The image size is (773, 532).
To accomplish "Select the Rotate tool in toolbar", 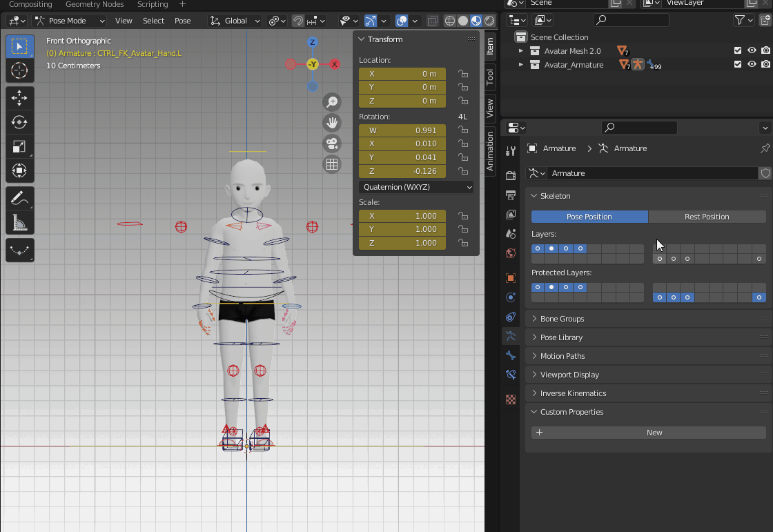I will click(19, 122).
